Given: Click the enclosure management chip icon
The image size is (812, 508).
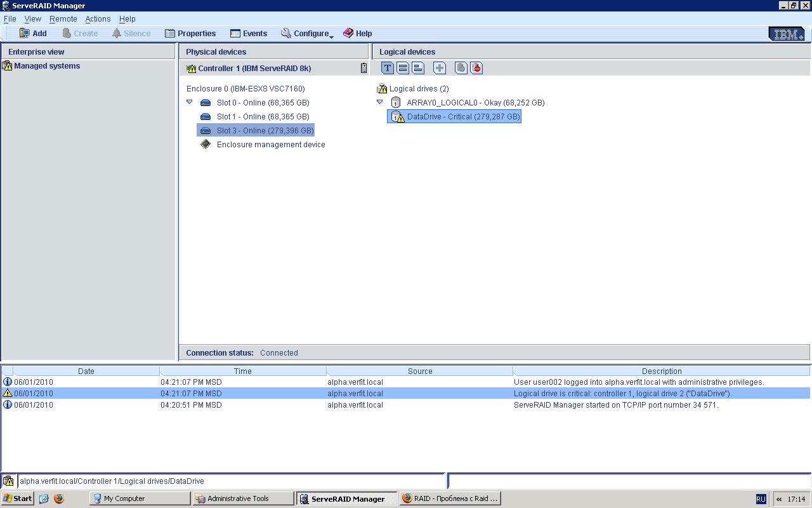Looking at the screenshot, I should pyautogui.click(x=206, y=145).
